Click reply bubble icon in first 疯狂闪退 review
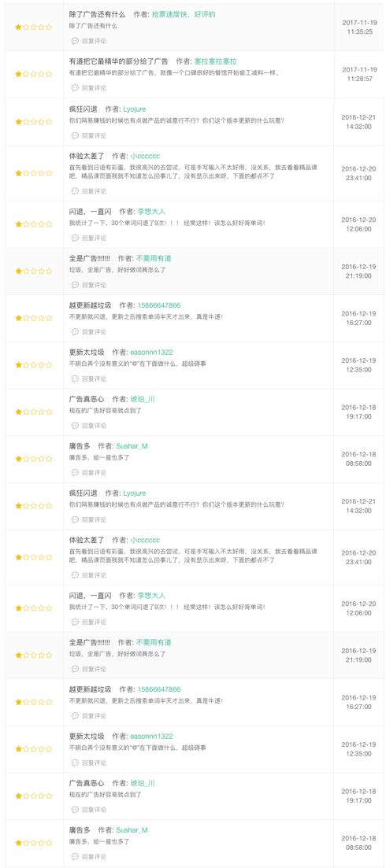 75,135
